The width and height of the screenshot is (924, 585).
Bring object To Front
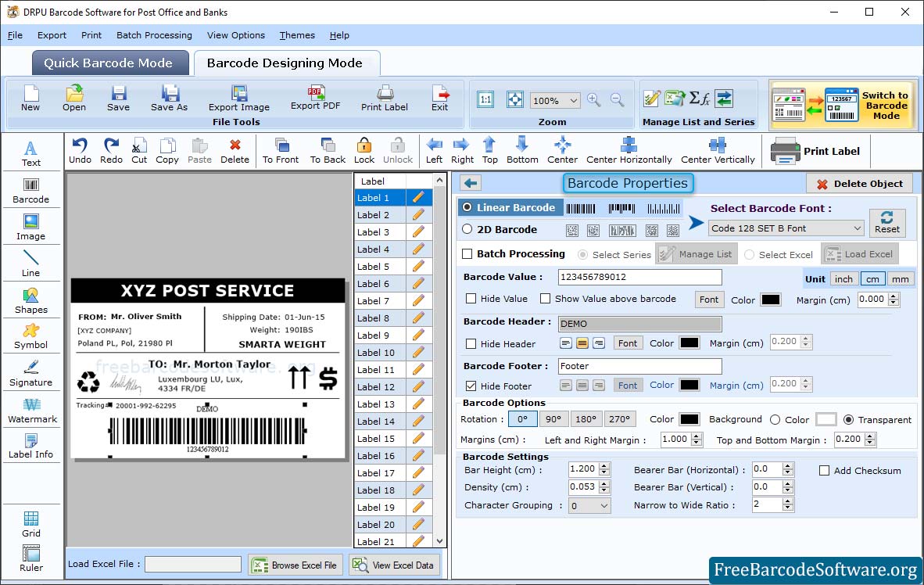point(281,151)
